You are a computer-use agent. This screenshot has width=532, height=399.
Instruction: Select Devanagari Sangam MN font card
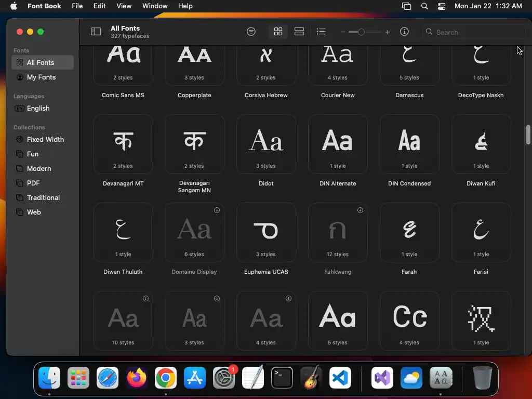[x=194, y=144]
